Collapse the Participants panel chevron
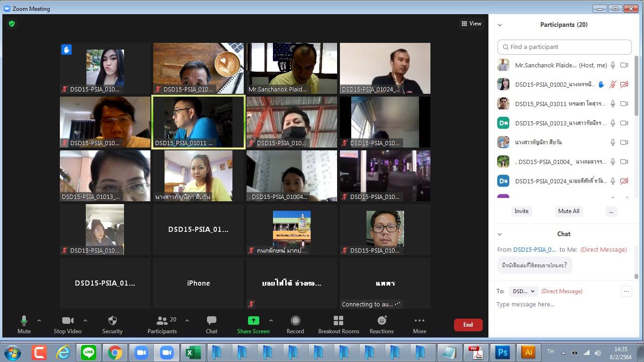 pyautogui.click(x=500, y=25)
